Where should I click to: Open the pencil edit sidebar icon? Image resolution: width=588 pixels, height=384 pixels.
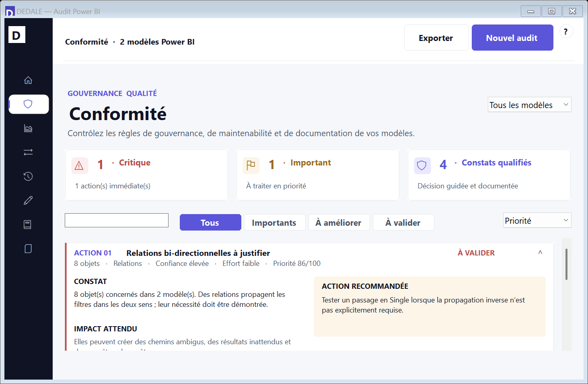coord(28,200)
